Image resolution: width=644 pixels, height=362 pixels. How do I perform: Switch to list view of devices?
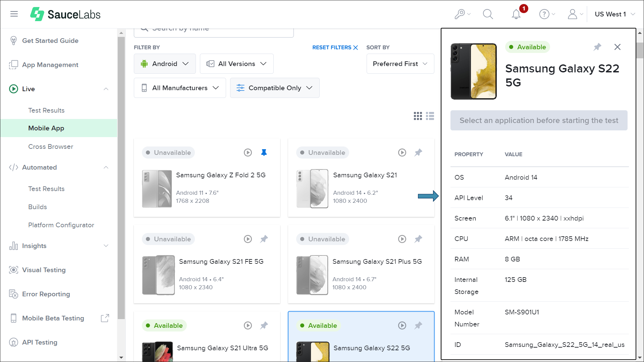(430, 116)
